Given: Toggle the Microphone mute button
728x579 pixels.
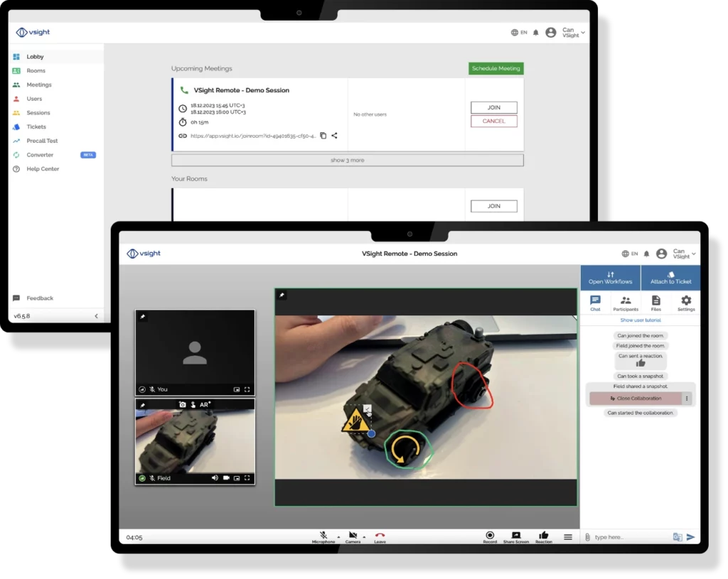Looking at the screenshot, I should (323, 537).
